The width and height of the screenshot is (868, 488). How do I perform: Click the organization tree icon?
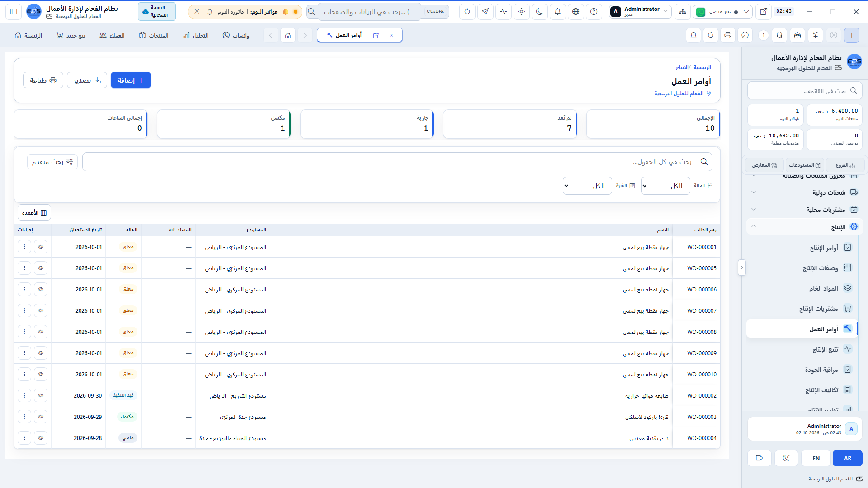tap(683, 12)
